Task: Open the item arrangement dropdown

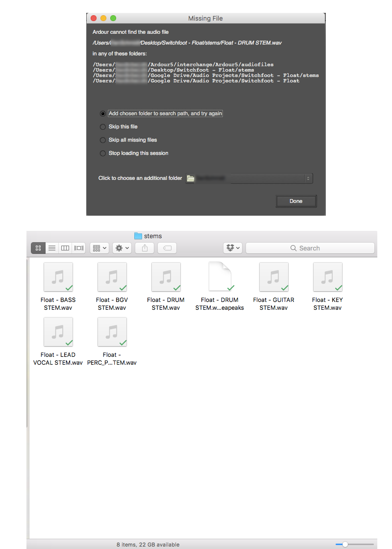Action: [x=99, y=248]
